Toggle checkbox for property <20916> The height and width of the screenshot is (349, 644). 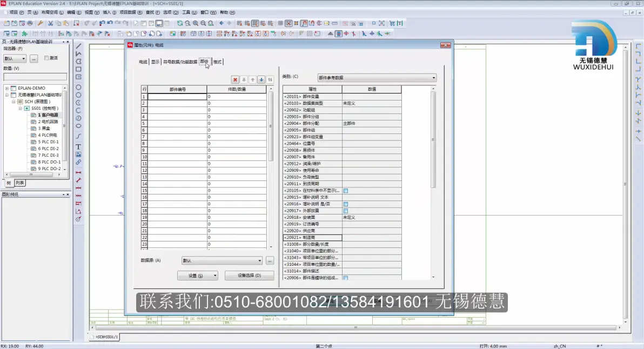pyautogui.click(x=346, y=204)
